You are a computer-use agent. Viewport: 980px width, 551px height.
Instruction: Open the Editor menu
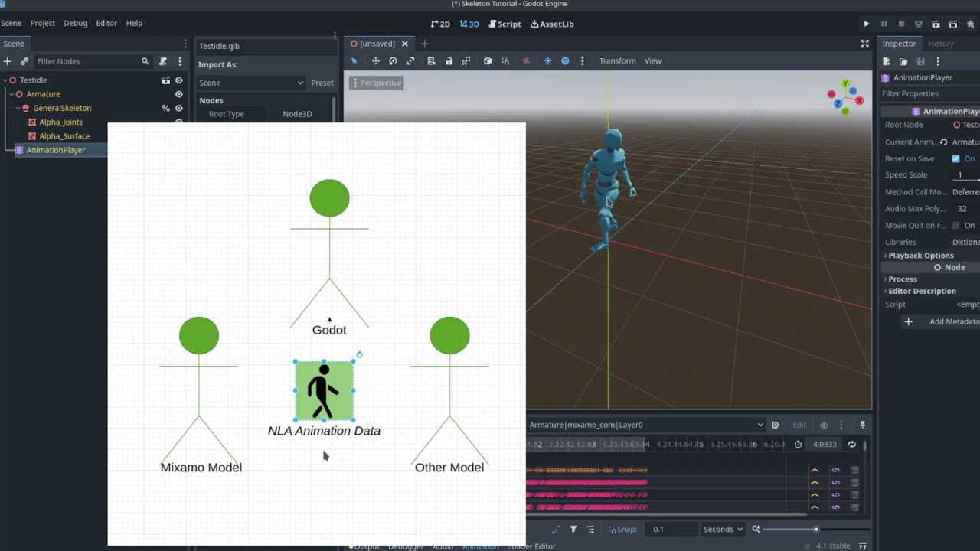pyautogui.click(x=106, y=23)
